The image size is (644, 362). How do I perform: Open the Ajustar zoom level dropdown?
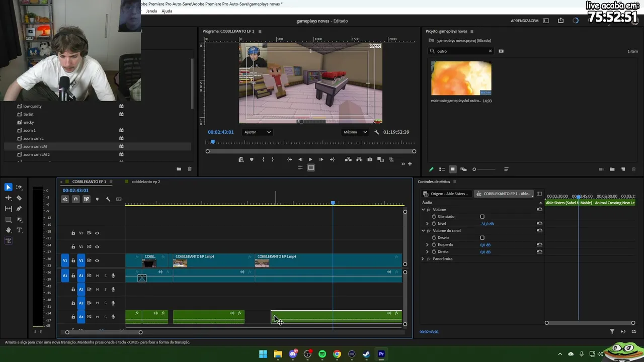pos(257,132)
